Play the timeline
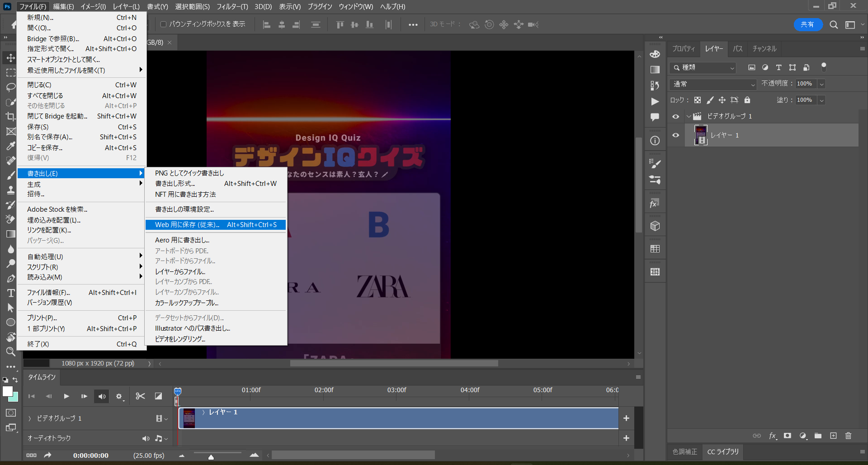 click(66, 396)
